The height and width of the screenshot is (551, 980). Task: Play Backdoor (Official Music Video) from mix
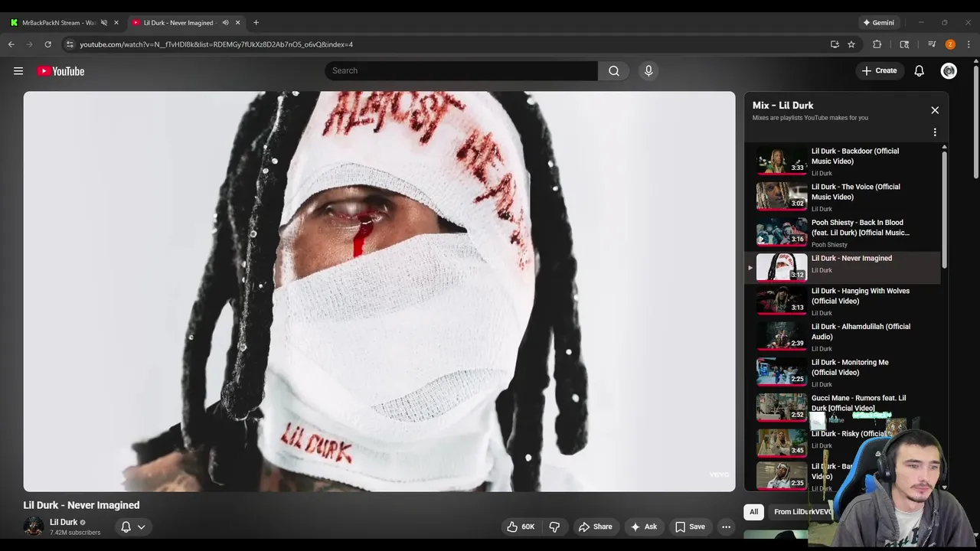[x=855, y=156]
